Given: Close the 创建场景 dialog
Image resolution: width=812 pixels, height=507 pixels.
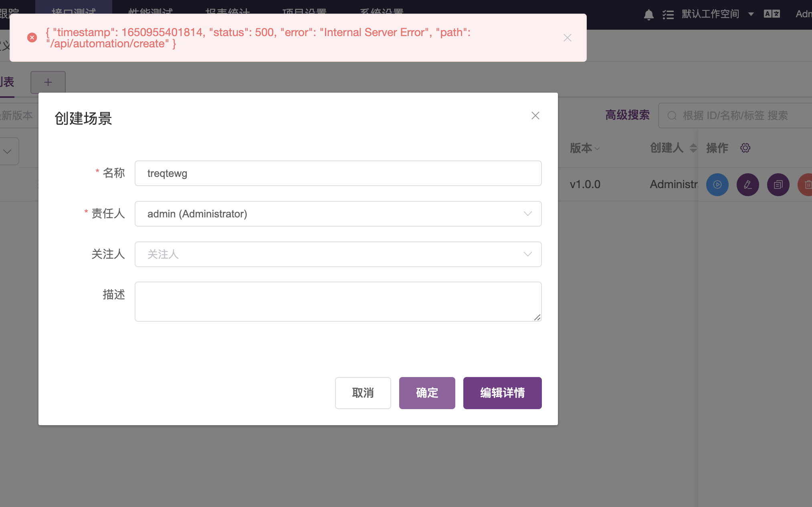Looking at the screenshot, I should (x=535, y=116).
